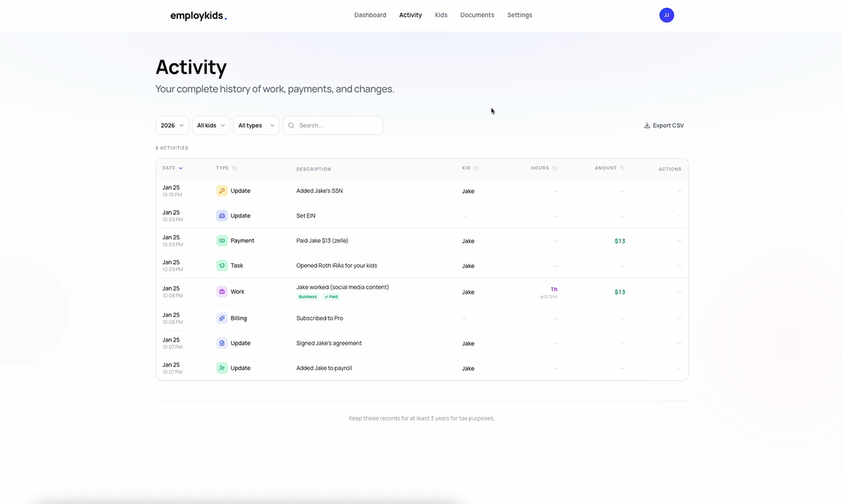Click the Export CSV button
Image resolution: width=843 pixels, height=504 pixels.
click(x=664, y=125)
